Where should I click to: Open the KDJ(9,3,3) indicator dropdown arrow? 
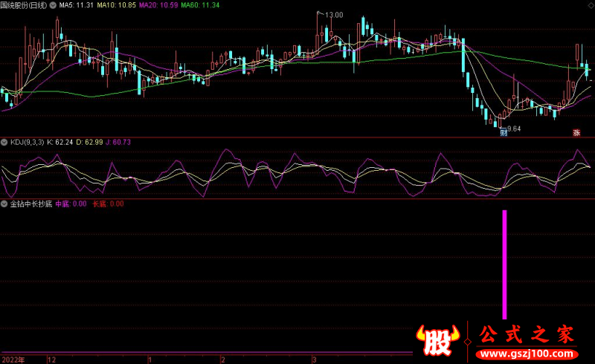[4, 141]
